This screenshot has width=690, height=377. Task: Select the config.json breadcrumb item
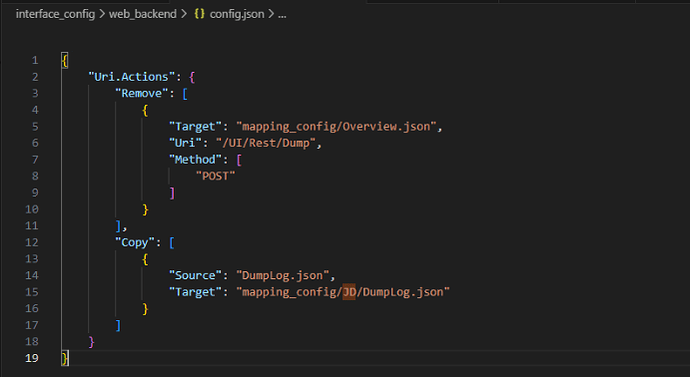(237, 14)
